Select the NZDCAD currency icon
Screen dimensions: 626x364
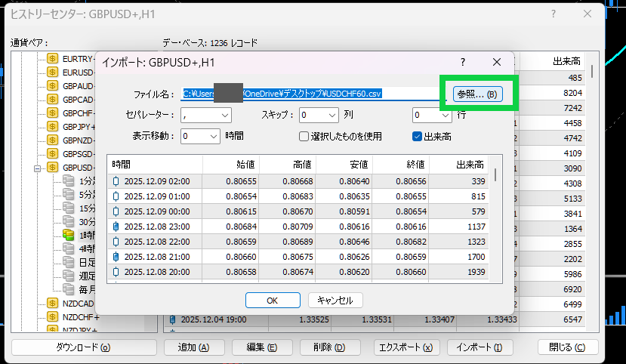pos(53,303)
